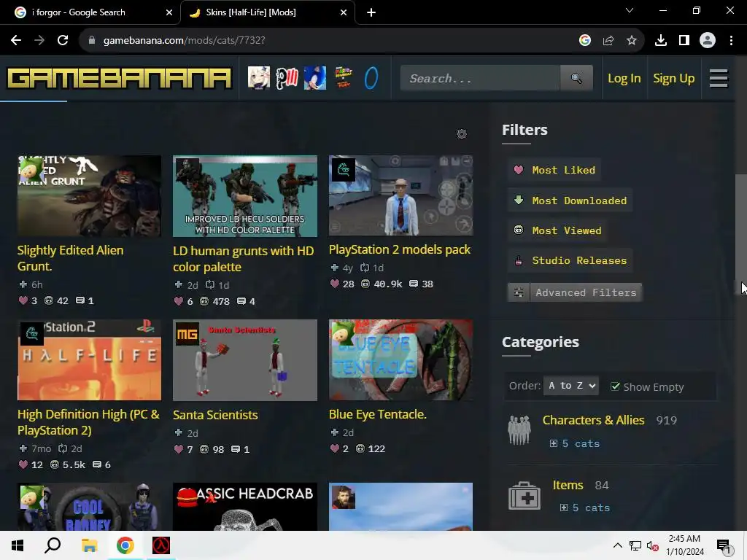Open Characters & Allies category
This screenshot has height=560, width=747.
593,420
